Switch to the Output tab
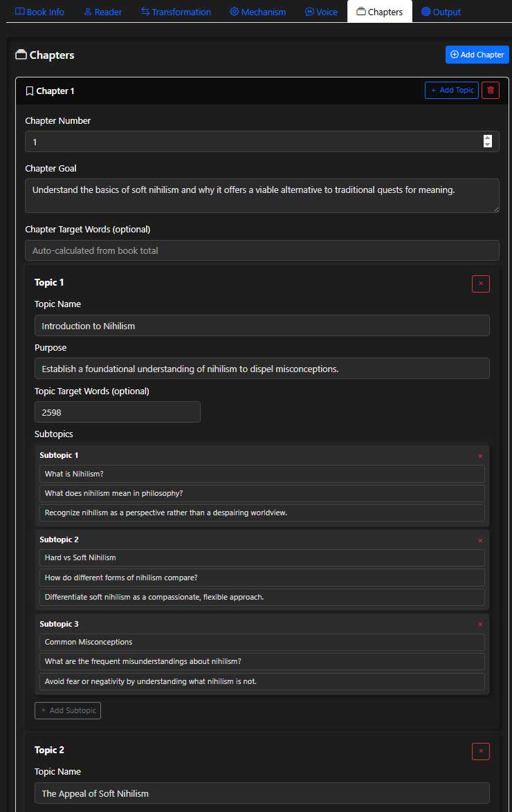512x812 pixels. 441,12
